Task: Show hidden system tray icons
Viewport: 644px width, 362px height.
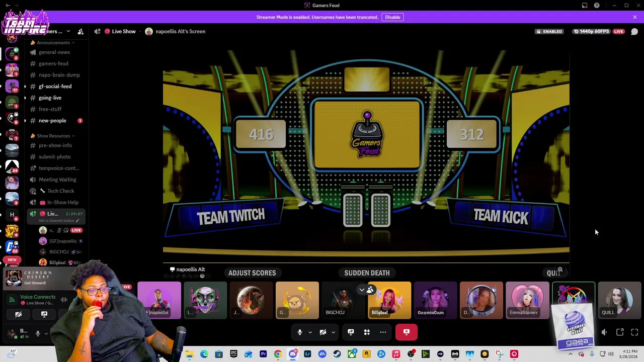Action: tap(571, 354)
